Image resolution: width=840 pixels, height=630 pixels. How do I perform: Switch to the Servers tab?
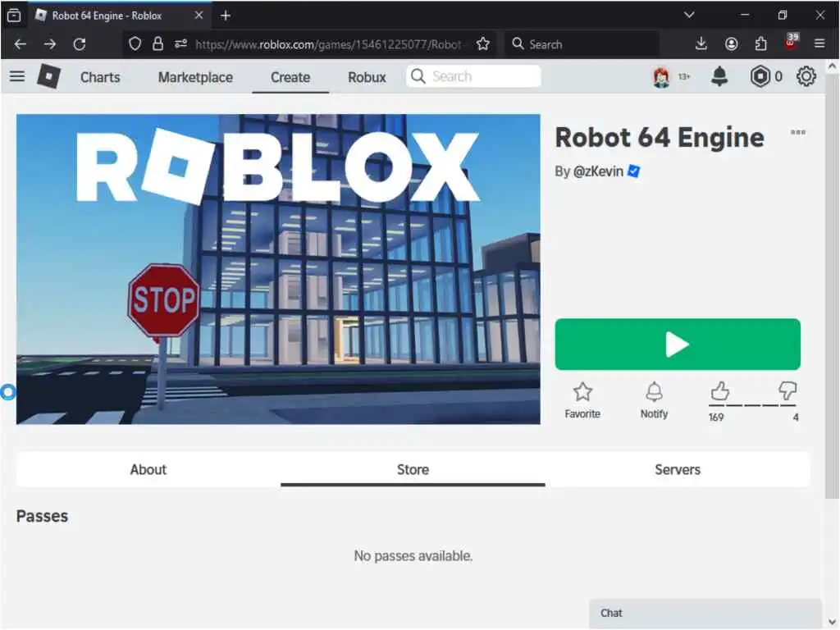click(678, 469)
